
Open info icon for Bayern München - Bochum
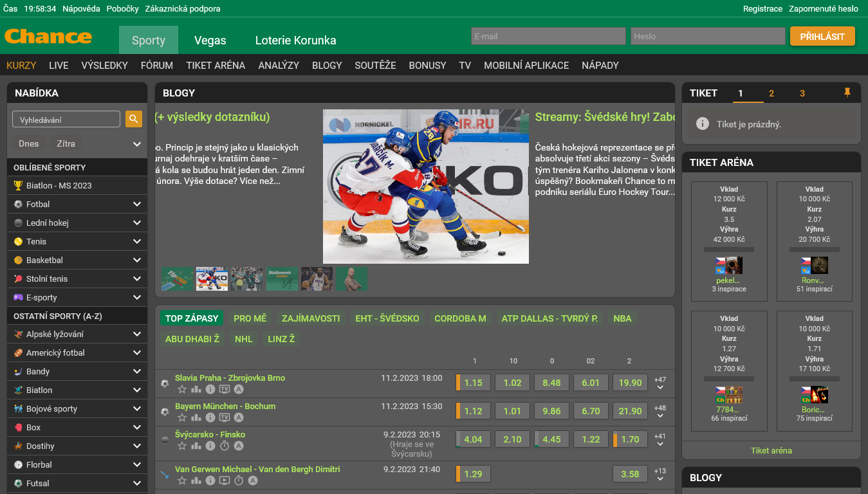210,417
